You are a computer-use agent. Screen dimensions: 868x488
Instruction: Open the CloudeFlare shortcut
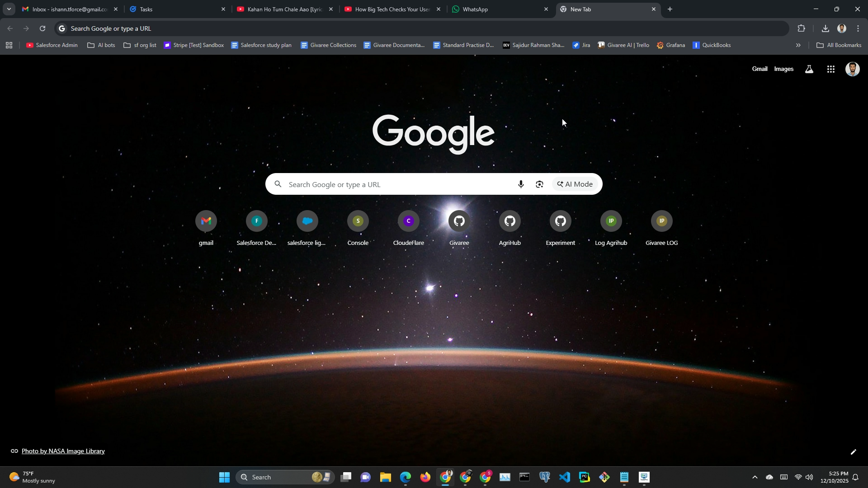[408, 221]
